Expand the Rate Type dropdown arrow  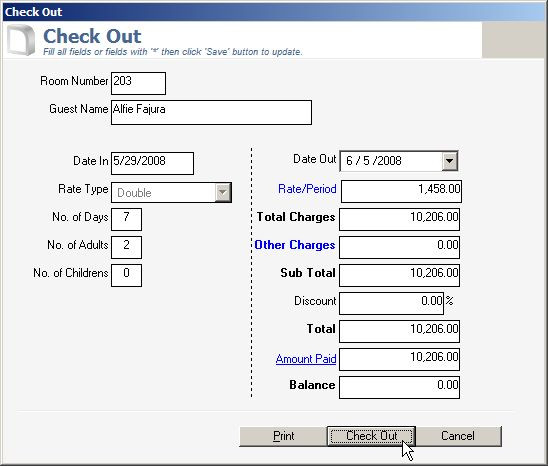[223, 192]
